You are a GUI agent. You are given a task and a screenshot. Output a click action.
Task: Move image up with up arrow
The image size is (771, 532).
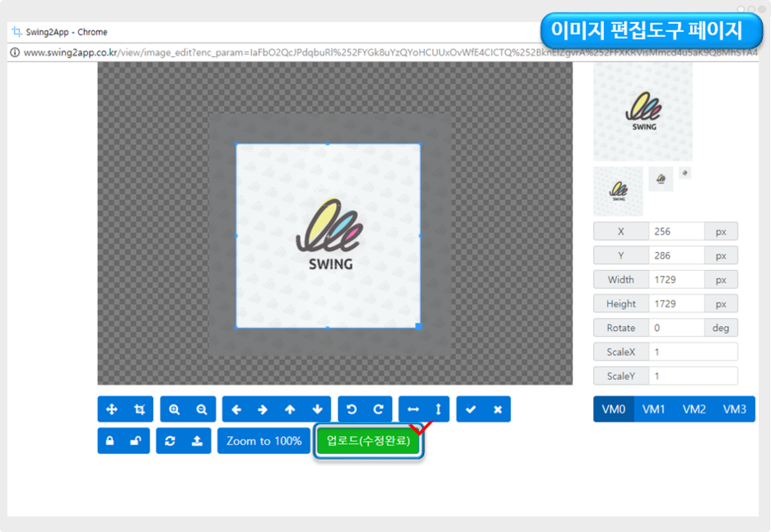[290, 409]
